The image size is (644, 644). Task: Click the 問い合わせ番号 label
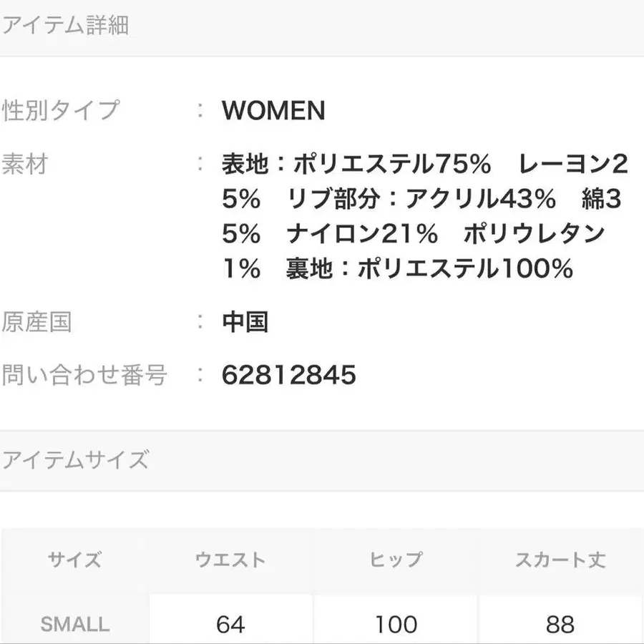pos(84,374)
